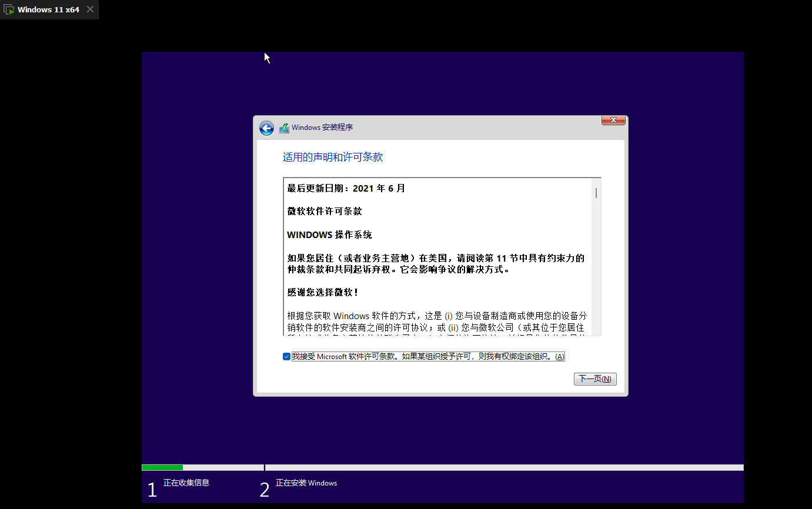Click the 适用的声明和许可条款 heading
812x509 pixels.
point(333,158)
